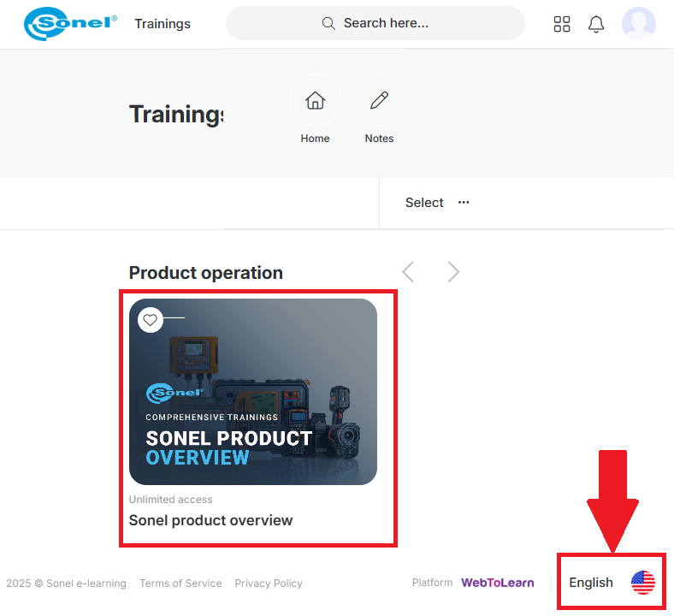Open the English language selector
674x616 pixels.
[591, 583]
